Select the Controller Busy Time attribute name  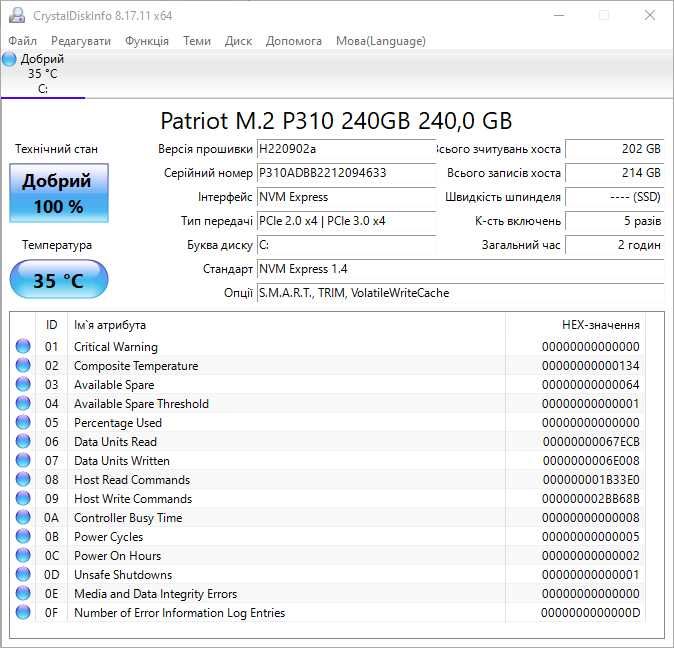click(128, 518)
